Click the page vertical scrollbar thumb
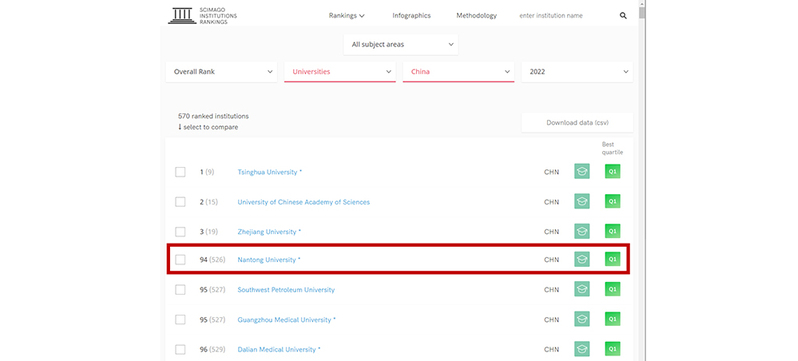This screenshot has width=798, height=361. (642, 10)
